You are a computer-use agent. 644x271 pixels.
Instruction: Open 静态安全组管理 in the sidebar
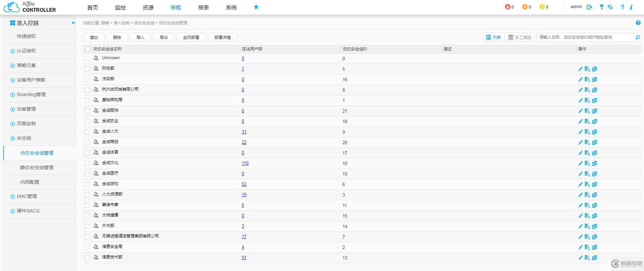(37, 167)
